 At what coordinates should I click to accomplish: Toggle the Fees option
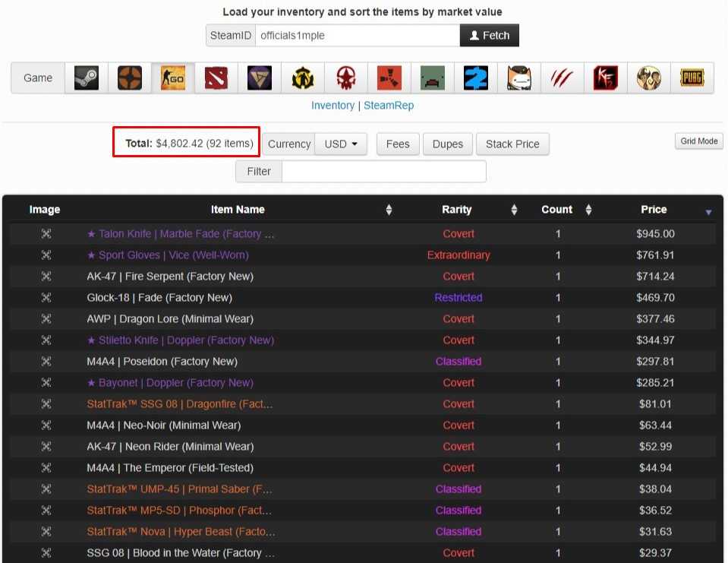(398, 144)
